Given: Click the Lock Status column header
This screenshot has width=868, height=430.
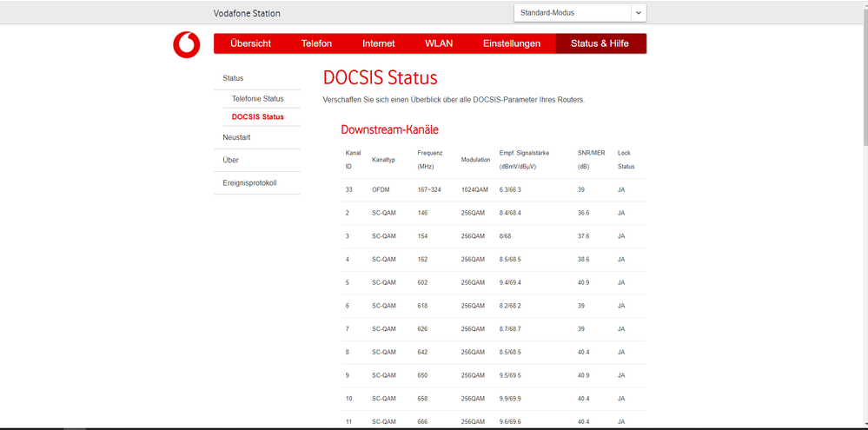Looking at the screenshot, I should pos(626,159).
